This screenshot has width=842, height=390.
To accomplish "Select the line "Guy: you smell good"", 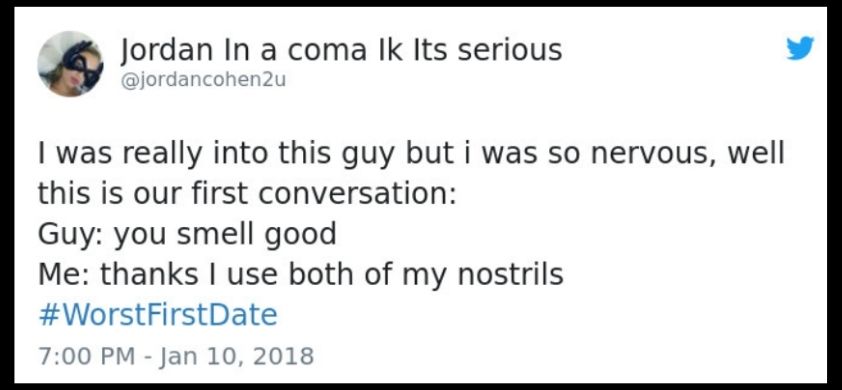I will click(x=187, y=235).
